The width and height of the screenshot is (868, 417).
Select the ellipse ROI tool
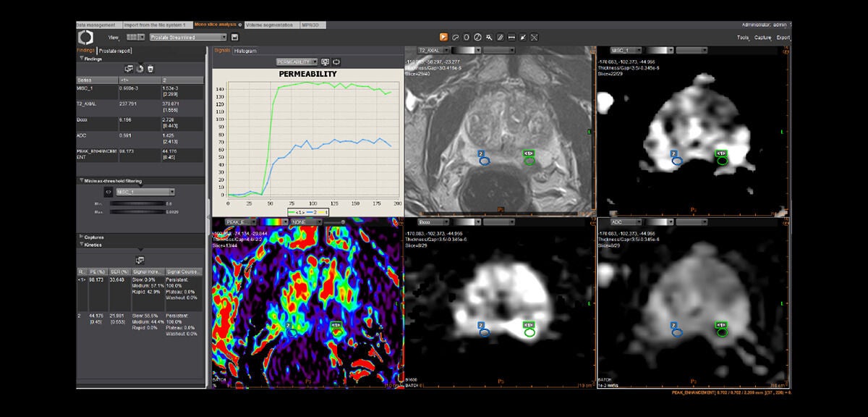pyautogui.click(x=467, y=37)
